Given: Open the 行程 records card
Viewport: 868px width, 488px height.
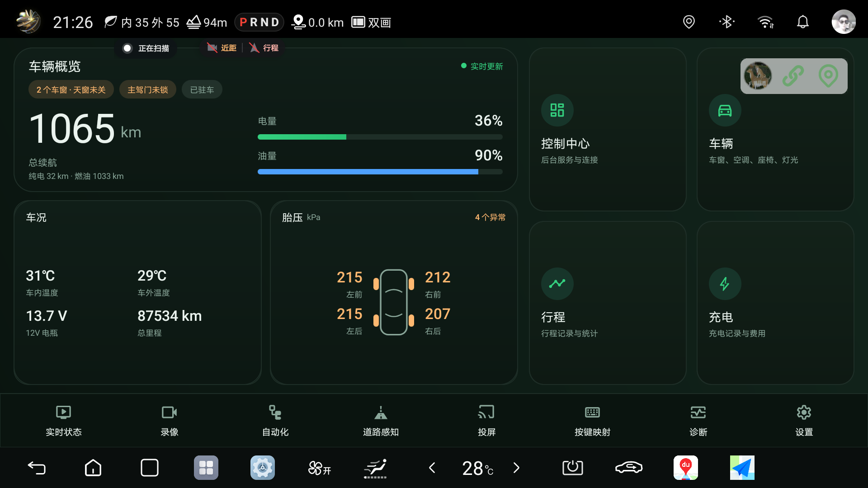Looking at the screenshot, I should coord(608,303).
